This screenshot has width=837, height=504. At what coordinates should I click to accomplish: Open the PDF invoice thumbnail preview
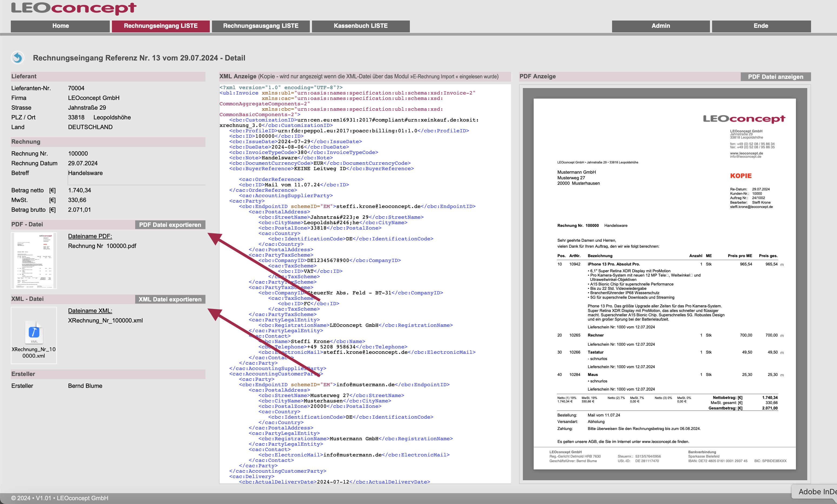(34, 260)
